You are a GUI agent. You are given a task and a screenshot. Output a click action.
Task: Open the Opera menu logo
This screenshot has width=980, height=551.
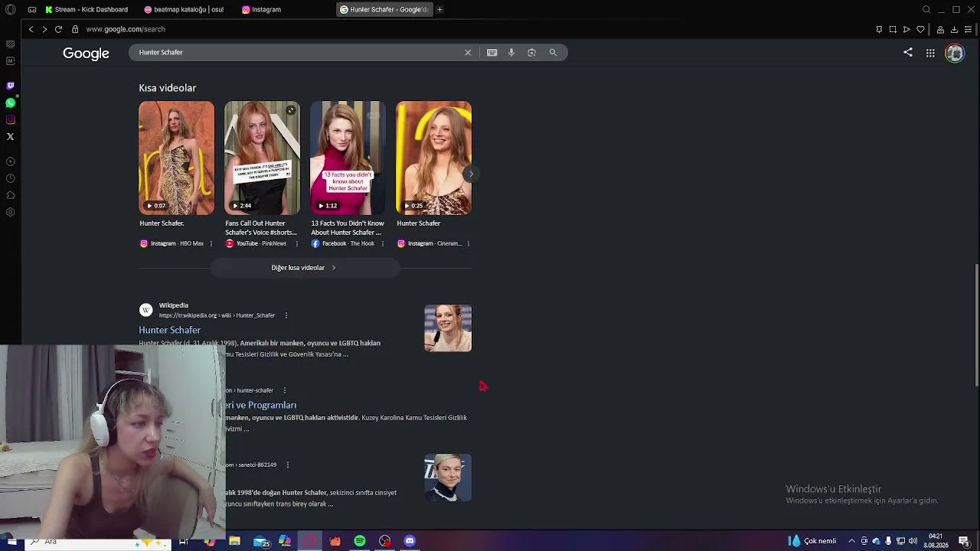pos(10,9)
